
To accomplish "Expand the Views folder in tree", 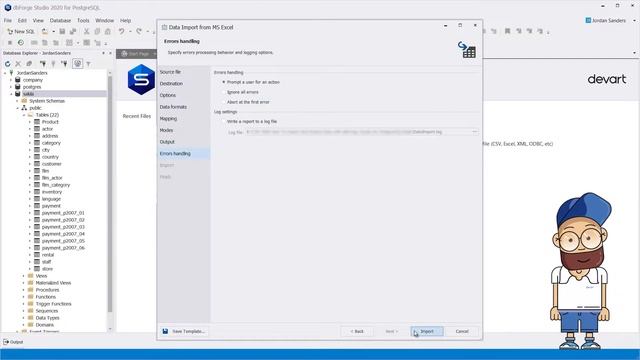I will [24, 276].
